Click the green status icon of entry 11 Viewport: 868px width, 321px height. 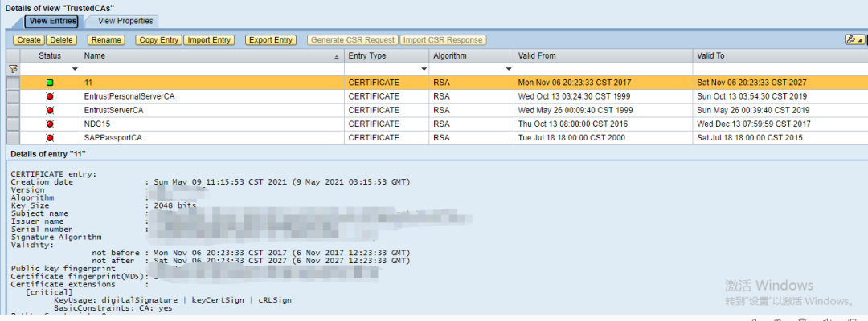(50, 83)
